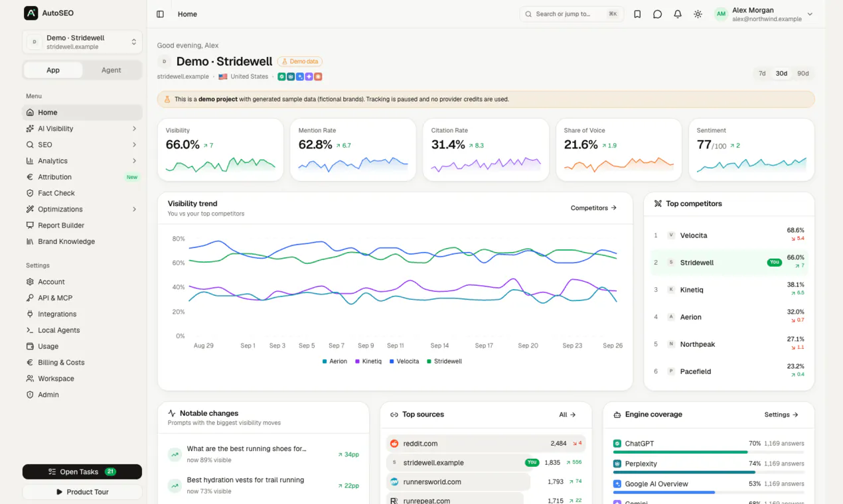This screenshot has width=843, height=504.
Task: Click the Home house icon in sidebar
Action: pyautogui.click(x=30, y=113)
